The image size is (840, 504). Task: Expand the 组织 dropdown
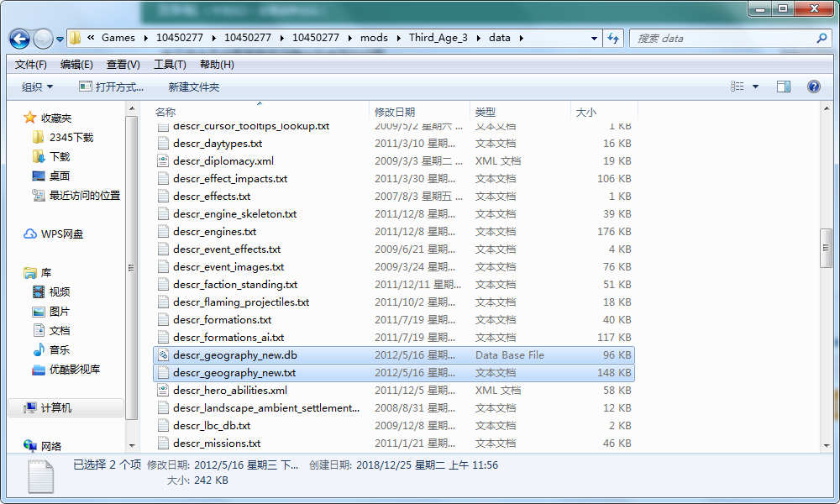[x=37, y=87]
